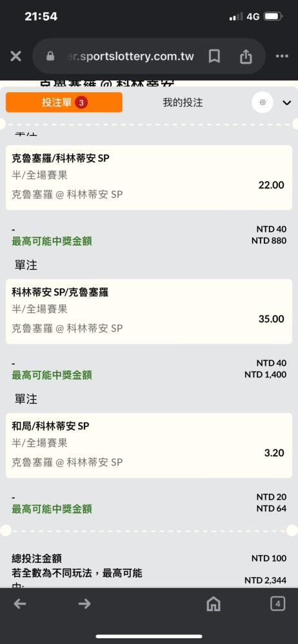Open the share icon in browser bar
This screenshot has width=298, height=644.
click(x=246, y=56)
